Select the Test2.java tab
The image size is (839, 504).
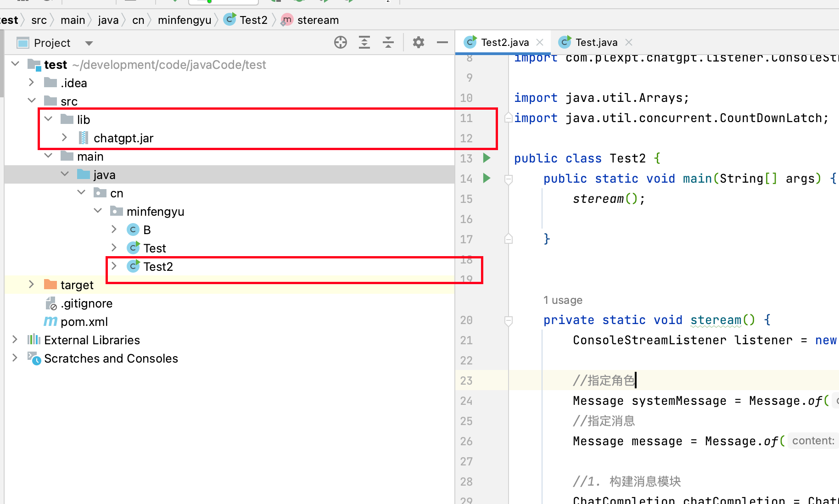pyautogui.click(x=504, y=42)
